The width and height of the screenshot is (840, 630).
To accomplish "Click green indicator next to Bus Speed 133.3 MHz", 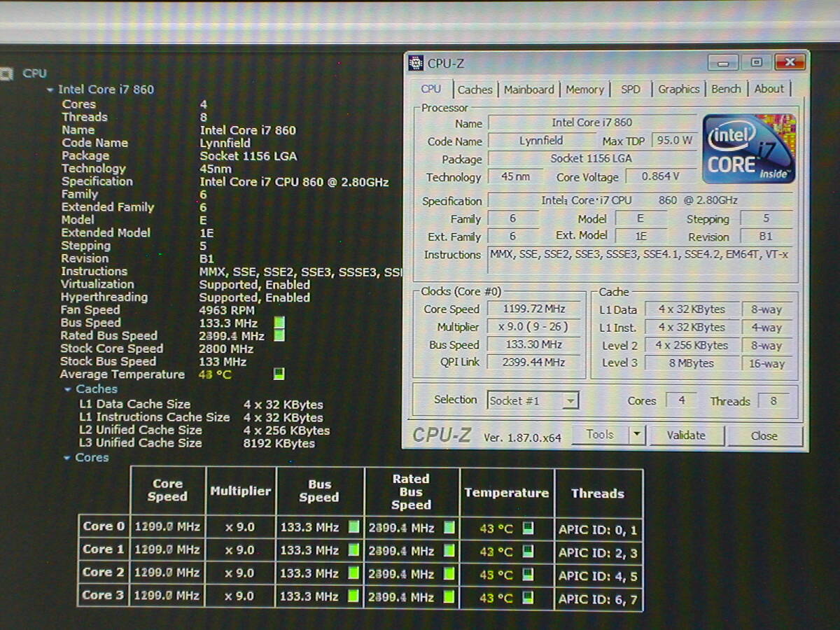I will click(279, 323).
